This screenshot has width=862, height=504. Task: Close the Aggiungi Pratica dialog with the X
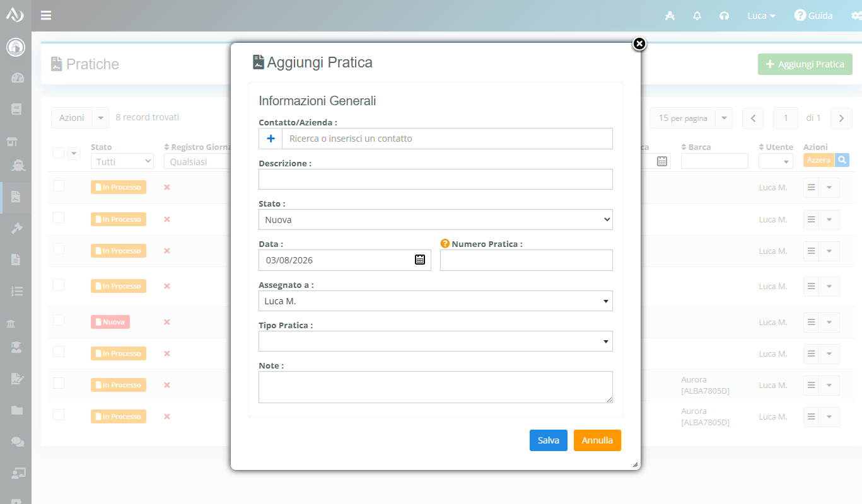tap(639, 43)
